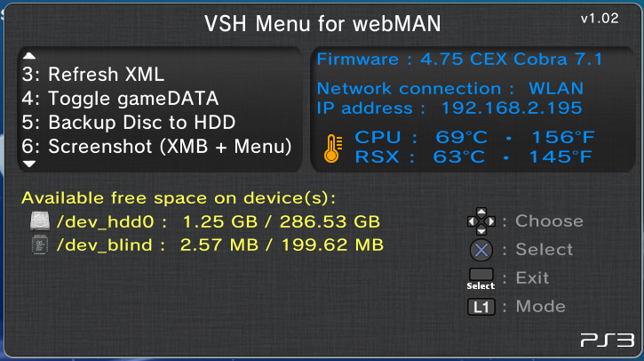Click the Network connection WLAN line
Image resolution: width=644 pixels, height=361 pixels.
(450, 88)
